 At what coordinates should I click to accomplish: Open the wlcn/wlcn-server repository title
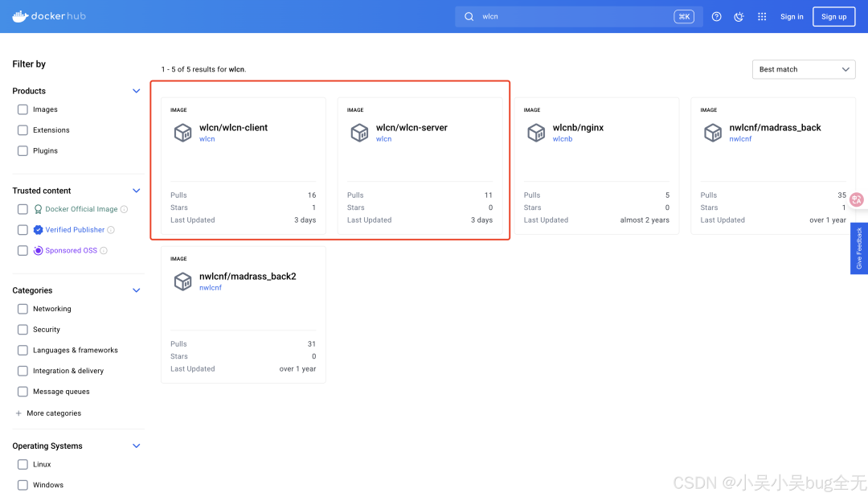[x=411, y=127]
